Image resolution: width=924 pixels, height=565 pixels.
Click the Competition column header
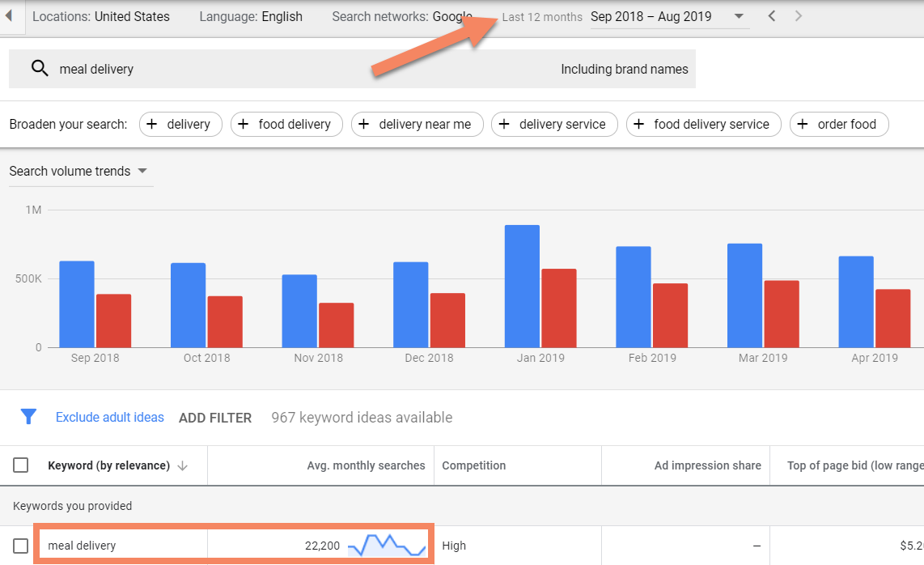point(473,465)
